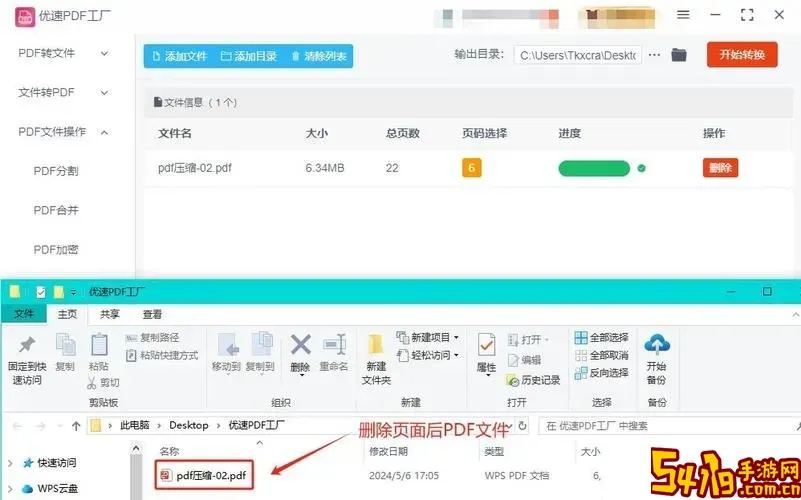Click the fullscreen icon in 优速PDF工厂 title bar

coord(747,15)
